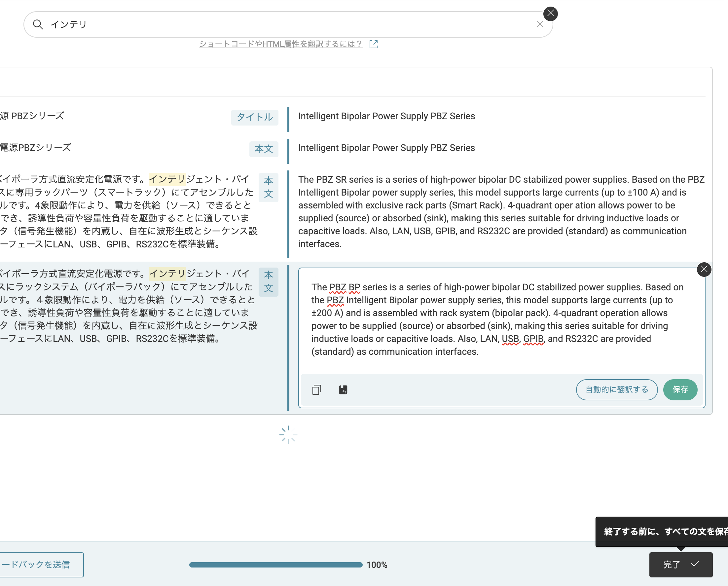This screenshot has height=586, width=728.
Task: Select the 本文 Intelligent Bipolar Power Supply translation
Action: point(386,148)
